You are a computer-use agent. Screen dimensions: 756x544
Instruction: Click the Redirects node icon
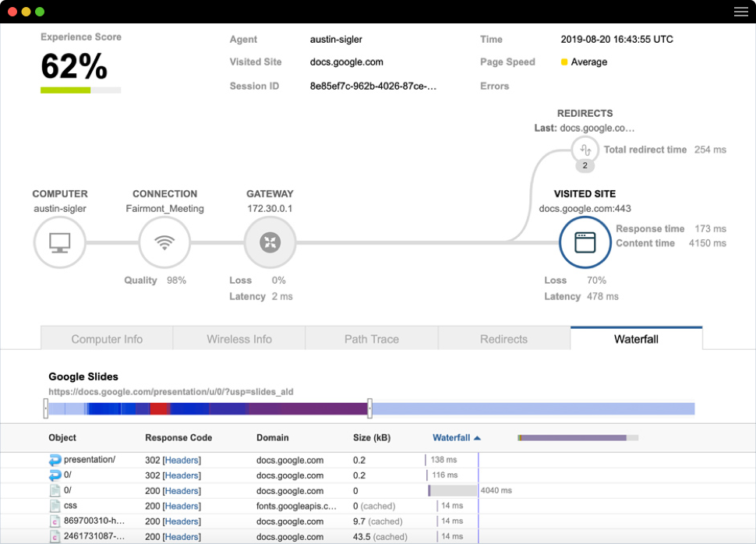click(585, 149)
